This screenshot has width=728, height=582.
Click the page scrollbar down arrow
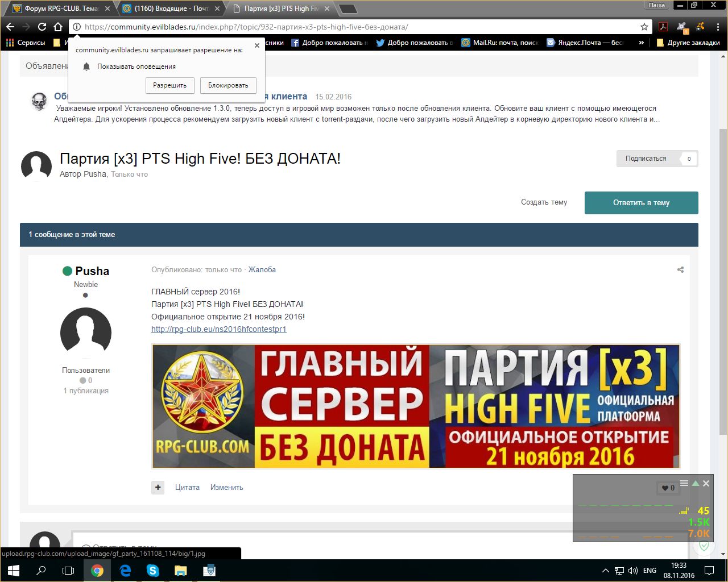(723, 554)
